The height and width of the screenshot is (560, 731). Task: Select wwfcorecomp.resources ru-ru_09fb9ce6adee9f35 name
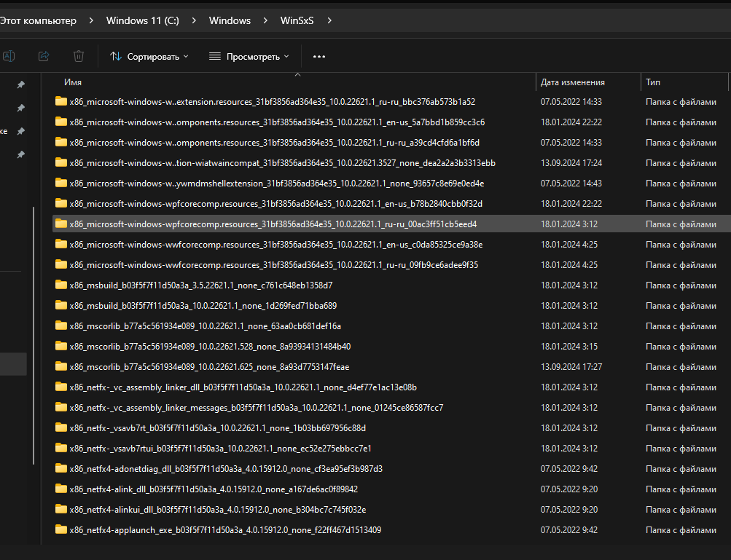click(273, 265)
